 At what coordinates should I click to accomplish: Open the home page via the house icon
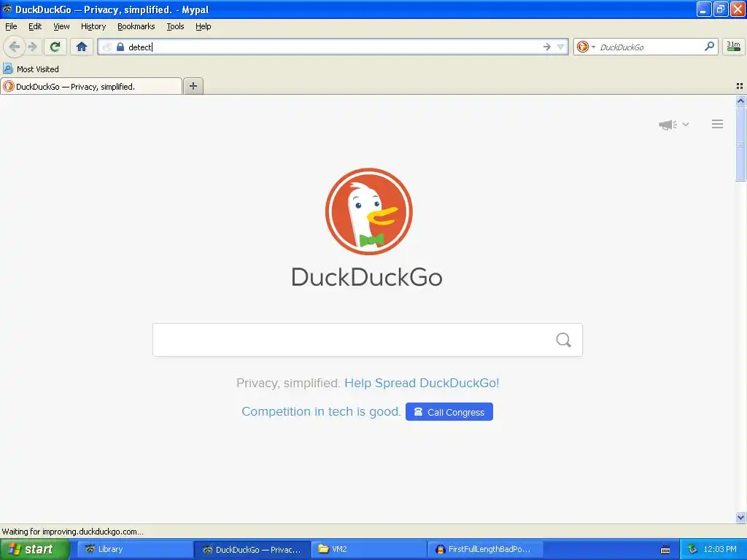82,47
